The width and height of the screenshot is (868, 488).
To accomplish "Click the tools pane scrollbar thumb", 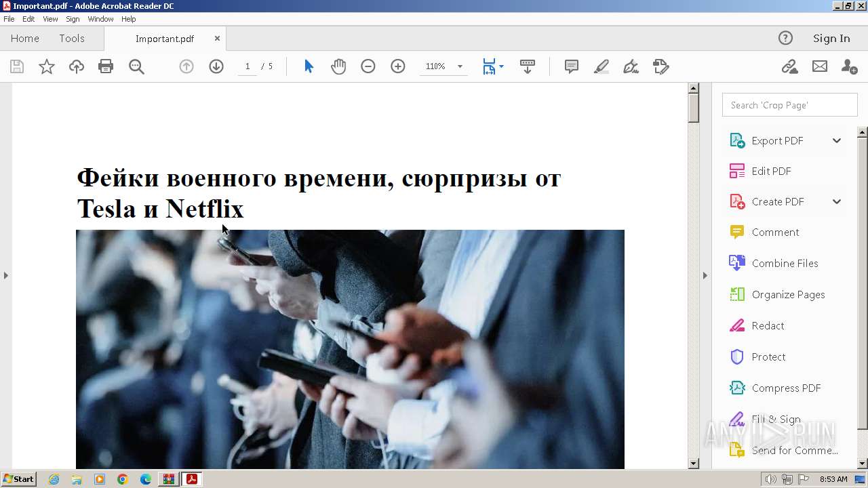I will tap(863, 283).
